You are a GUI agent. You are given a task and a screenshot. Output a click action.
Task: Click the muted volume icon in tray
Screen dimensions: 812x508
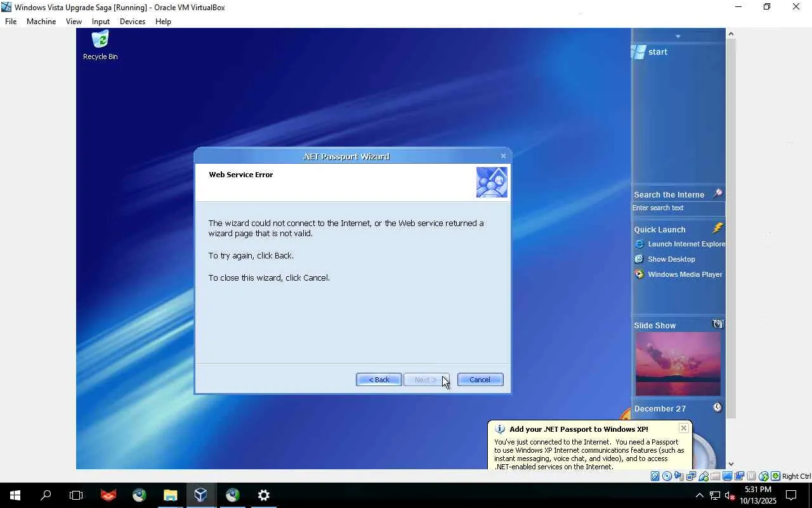(x=730, y=495)
